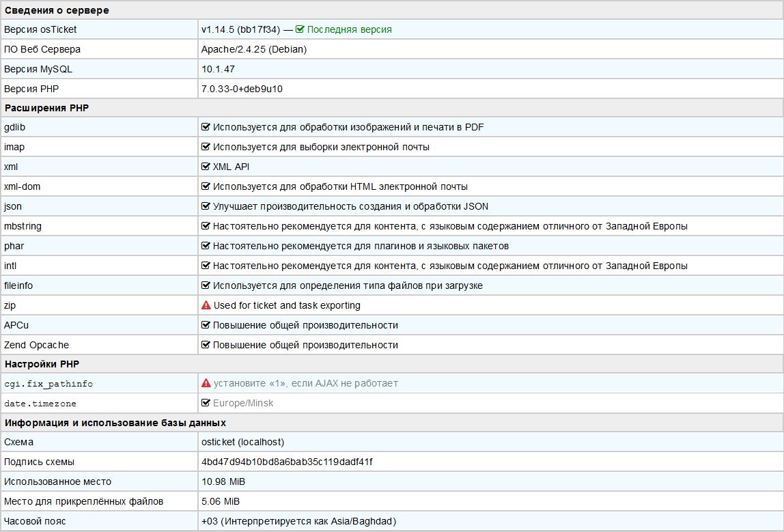Click the green check icon beside Последняя версия

[x=300, y=29]
